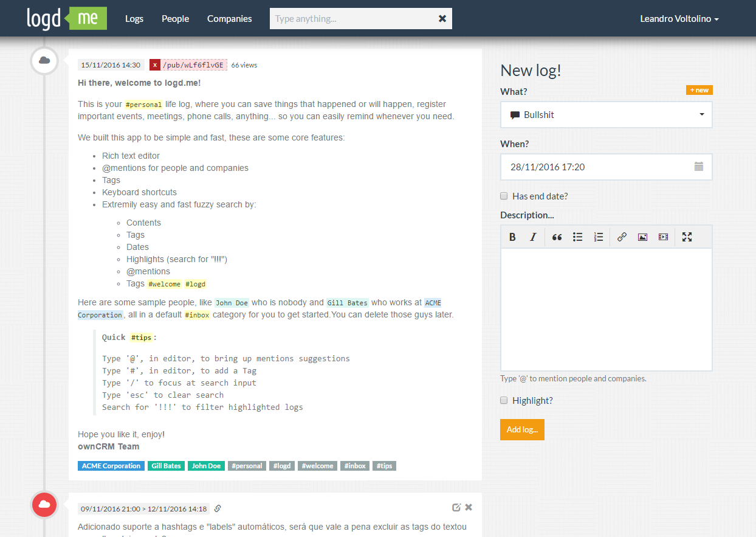Click the #welcome grey tag label
Viewport: 756px width, 537px height.
317,466
